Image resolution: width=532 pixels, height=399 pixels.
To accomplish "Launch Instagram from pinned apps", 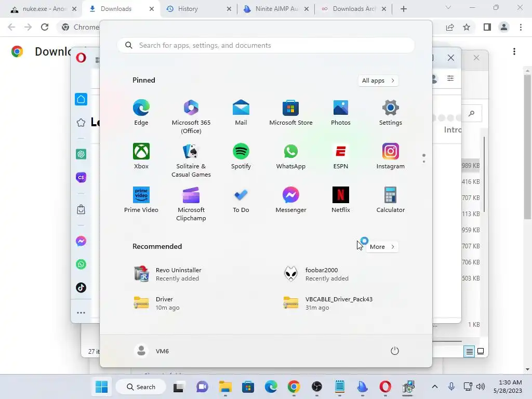I will 391,156.
